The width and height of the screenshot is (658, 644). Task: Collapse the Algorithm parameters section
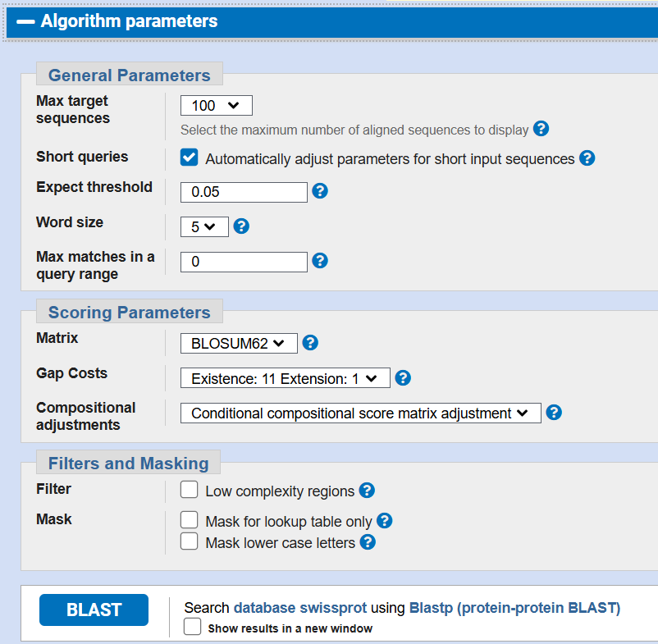point(25,21)
